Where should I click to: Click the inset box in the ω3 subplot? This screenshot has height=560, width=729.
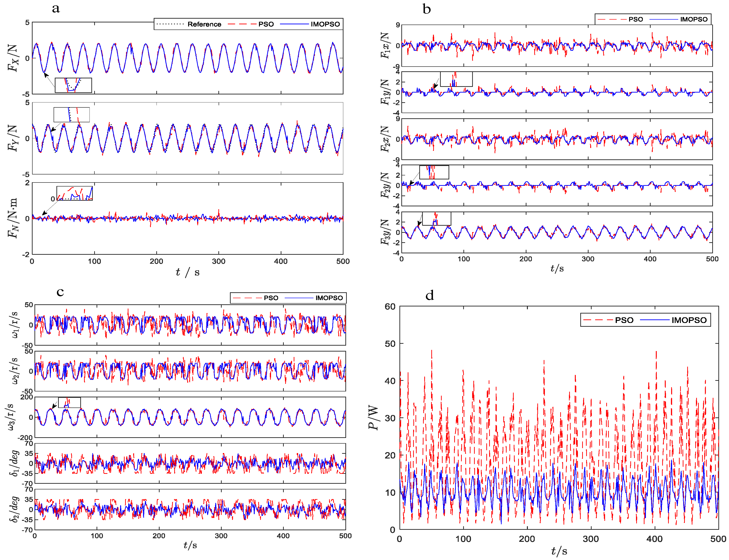[x=69, y=402]
